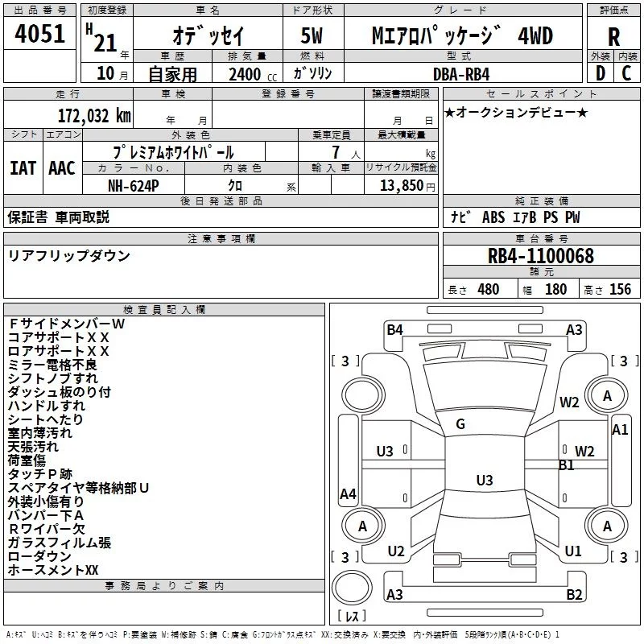The image size is (644, 644).
Task: Click inspector note ホースメントXX
Action: click(53, 570)
